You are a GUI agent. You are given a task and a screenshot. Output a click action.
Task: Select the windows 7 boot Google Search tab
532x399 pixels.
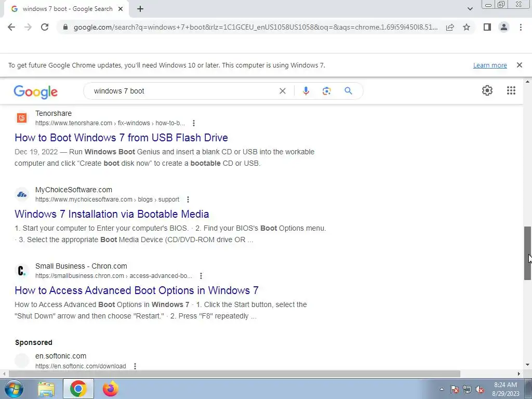(67, 9)
